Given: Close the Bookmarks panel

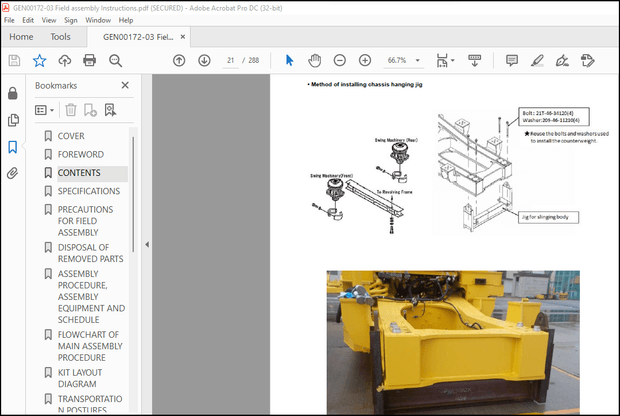Looking at the screenshot, I should click(125, 85).
